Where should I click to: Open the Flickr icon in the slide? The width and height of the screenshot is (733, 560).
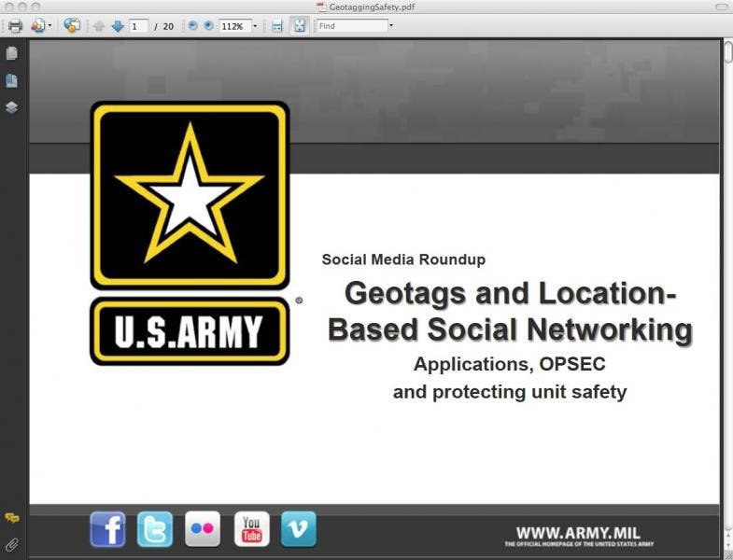coord(203,529)
